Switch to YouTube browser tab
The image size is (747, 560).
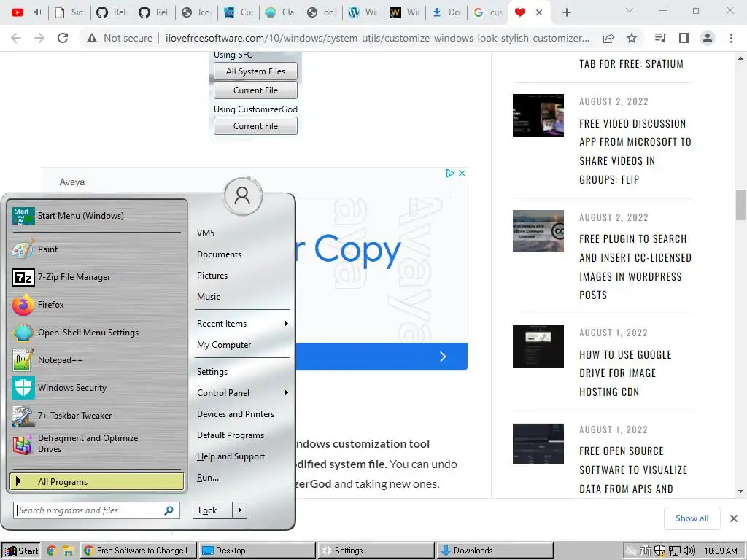pyautogui.click(x=18, y=12)
